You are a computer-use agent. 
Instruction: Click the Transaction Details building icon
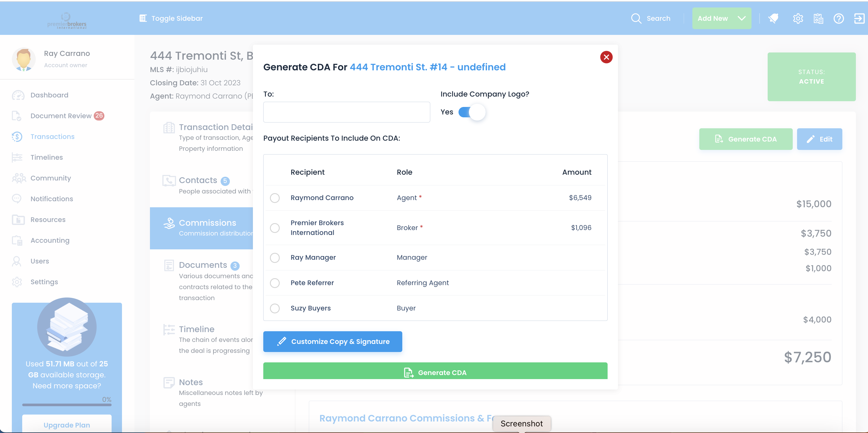tap(169, 128)
